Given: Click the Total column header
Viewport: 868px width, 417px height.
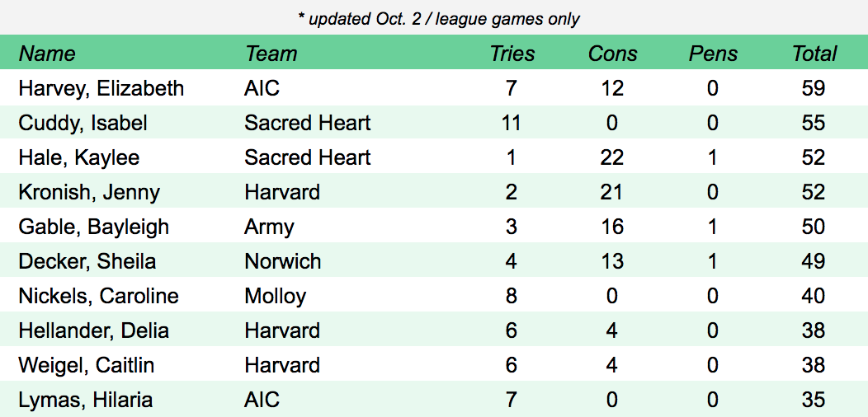Looking at the screenshot, I should point(814,54).
